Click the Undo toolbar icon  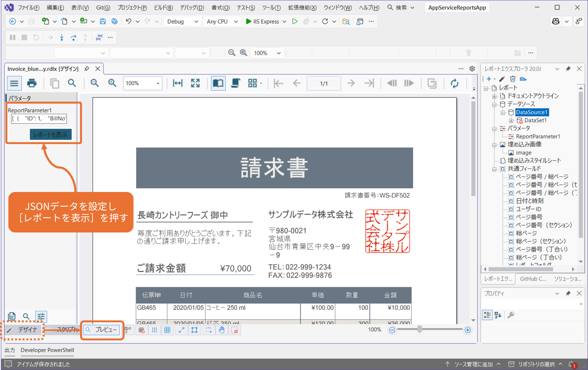(x=128, y=21)
